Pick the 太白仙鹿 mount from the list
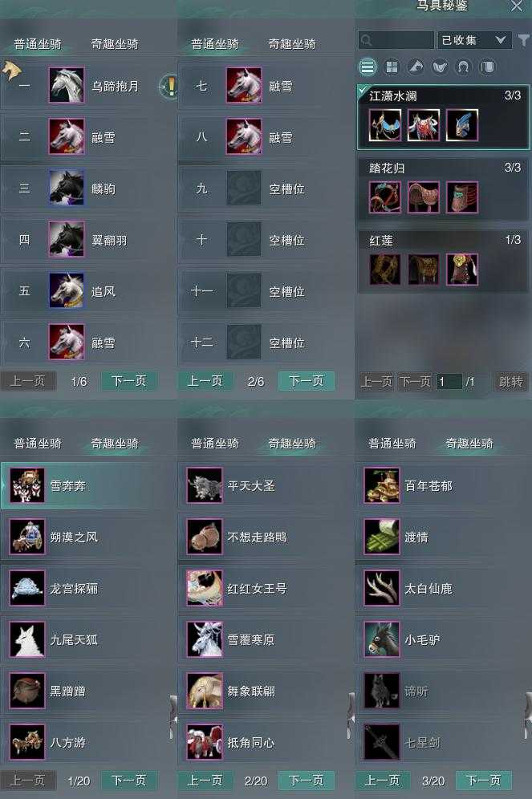 pyautogui.click(x=443, y=589)
